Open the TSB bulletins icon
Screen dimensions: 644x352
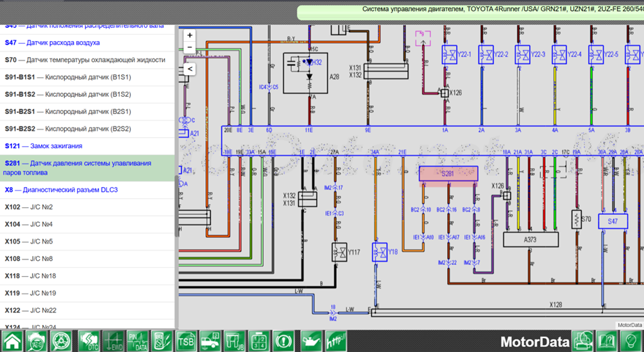pos(186,342)
